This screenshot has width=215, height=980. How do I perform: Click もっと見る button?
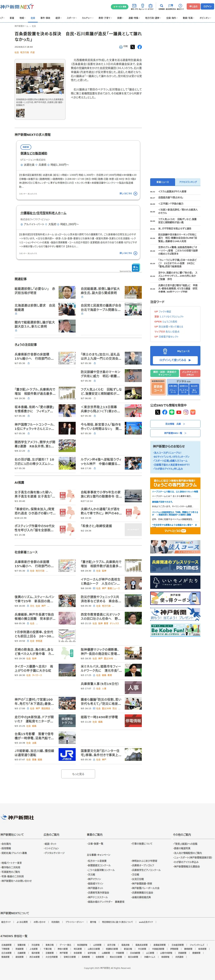coord(78,774)
